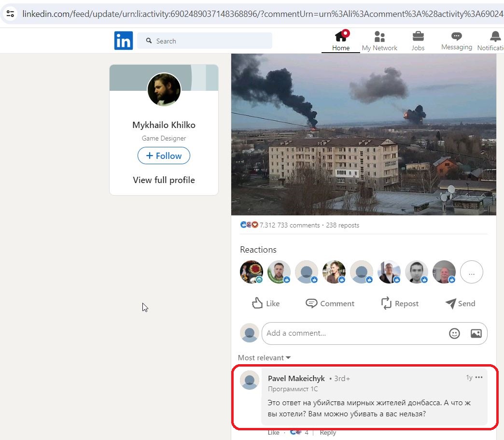Click View full profile
The image size is (504, 440).
(164, 180)
